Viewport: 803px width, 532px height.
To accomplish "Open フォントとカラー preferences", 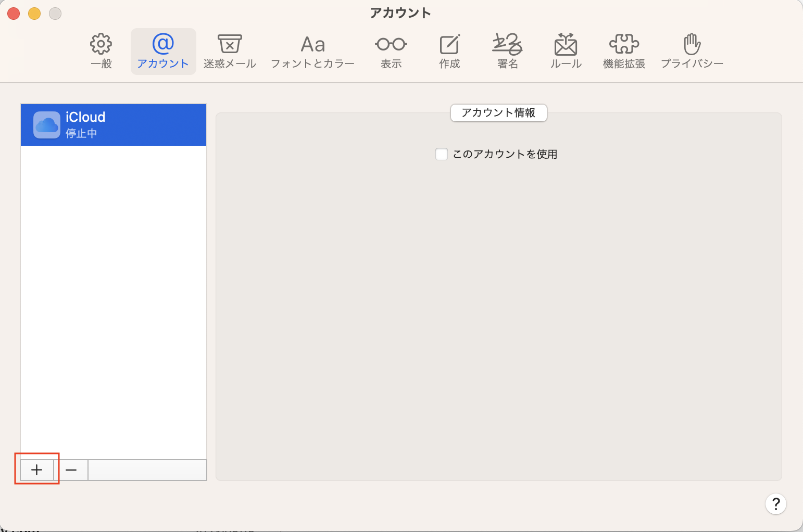I will pos(312,51).
